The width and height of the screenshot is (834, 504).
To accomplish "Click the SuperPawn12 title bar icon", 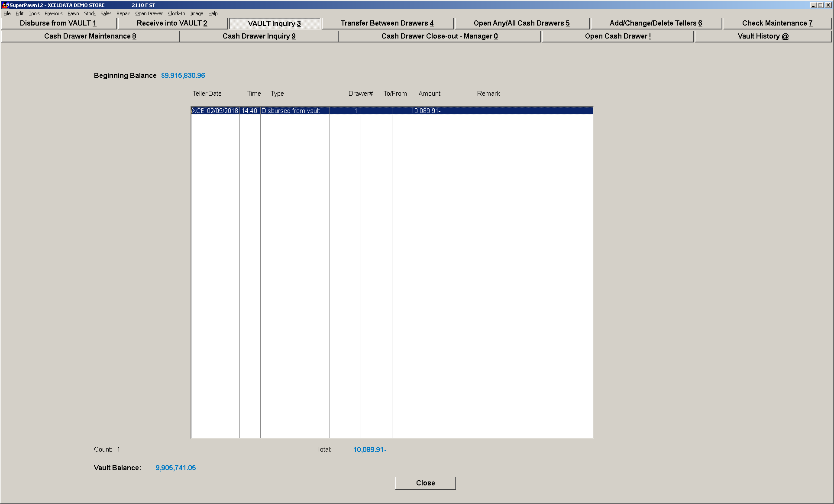I will (x=5, y=5).
